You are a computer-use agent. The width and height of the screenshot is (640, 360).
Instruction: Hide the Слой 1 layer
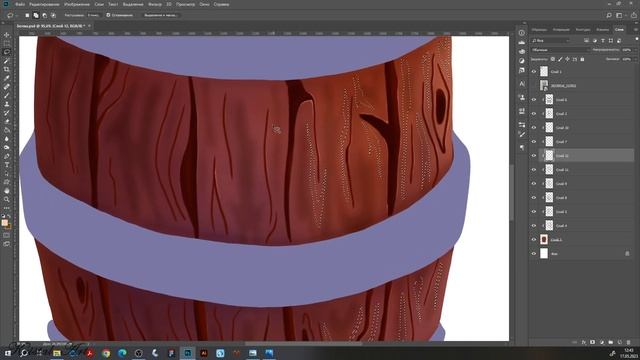tap(534, 71)
